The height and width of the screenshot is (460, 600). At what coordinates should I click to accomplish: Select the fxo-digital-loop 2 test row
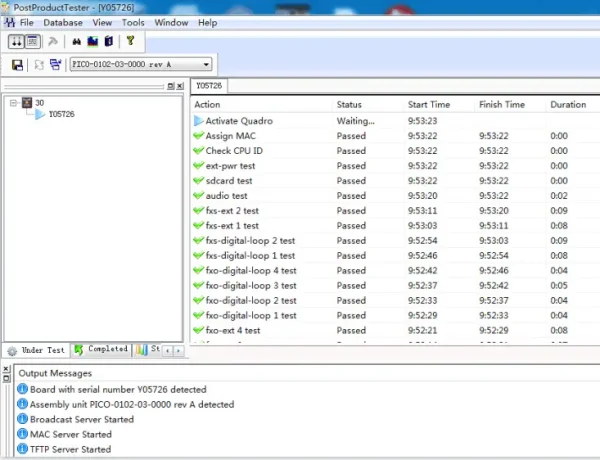[395, 300]
